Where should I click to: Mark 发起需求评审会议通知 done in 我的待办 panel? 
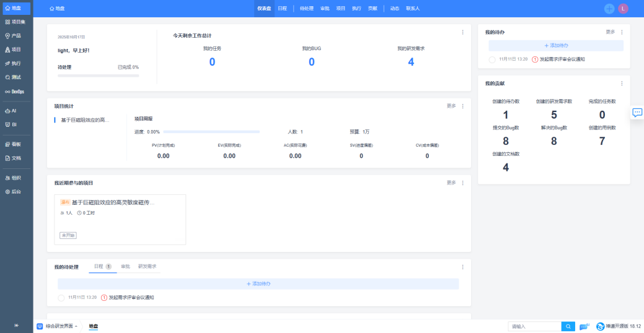(x=492, y=59)
